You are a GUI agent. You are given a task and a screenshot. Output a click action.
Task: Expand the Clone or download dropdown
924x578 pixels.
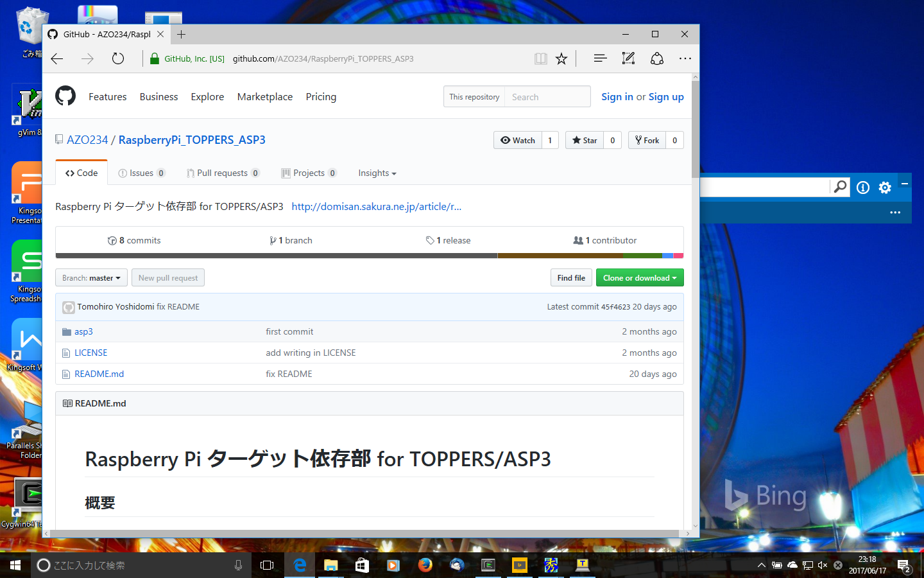(640, 278)
